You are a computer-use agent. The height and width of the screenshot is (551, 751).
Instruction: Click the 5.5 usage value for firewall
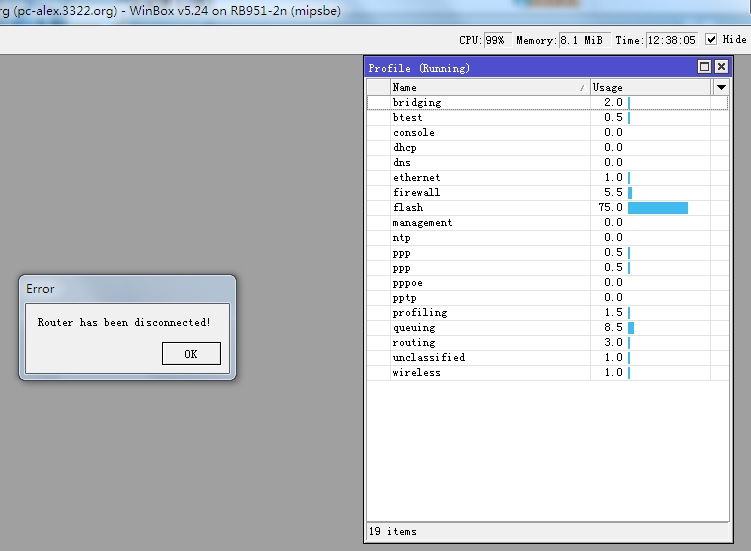coord(613,192)
